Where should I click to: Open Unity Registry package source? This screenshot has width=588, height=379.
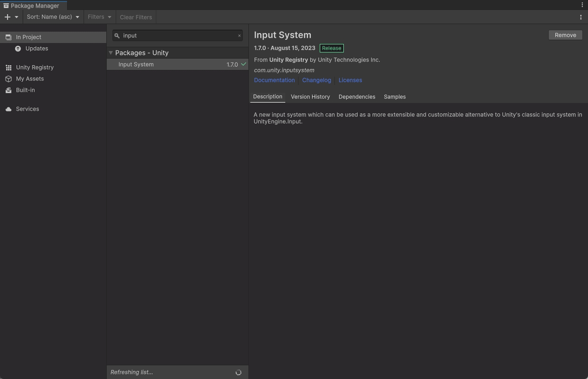34,67
